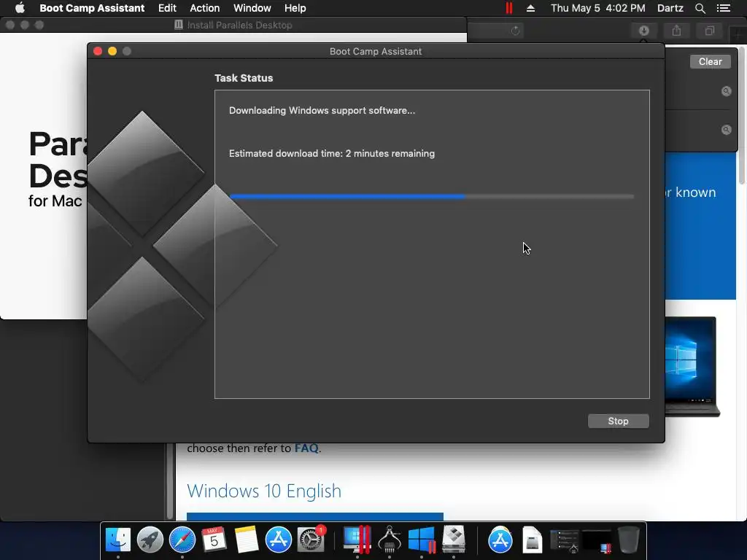Click the estimated download time text

(332, 153)
